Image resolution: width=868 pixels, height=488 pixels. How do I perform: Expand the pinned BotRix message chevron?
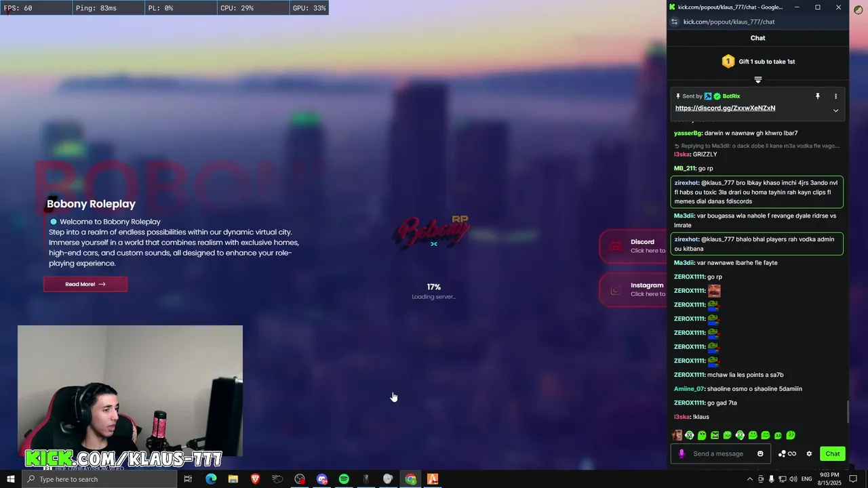pyautogui.click(x=835, y=110)
